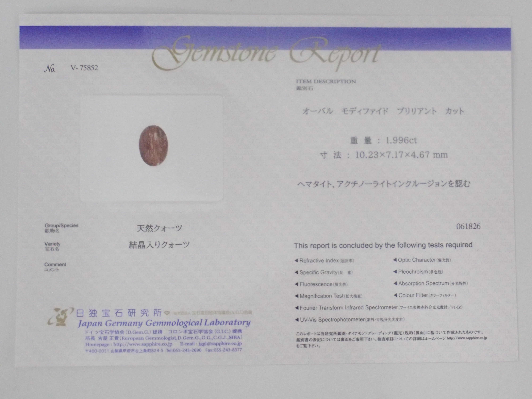Select the 'Group/Species' label
This screenshot has height=399, width=532.
(61, 226)
